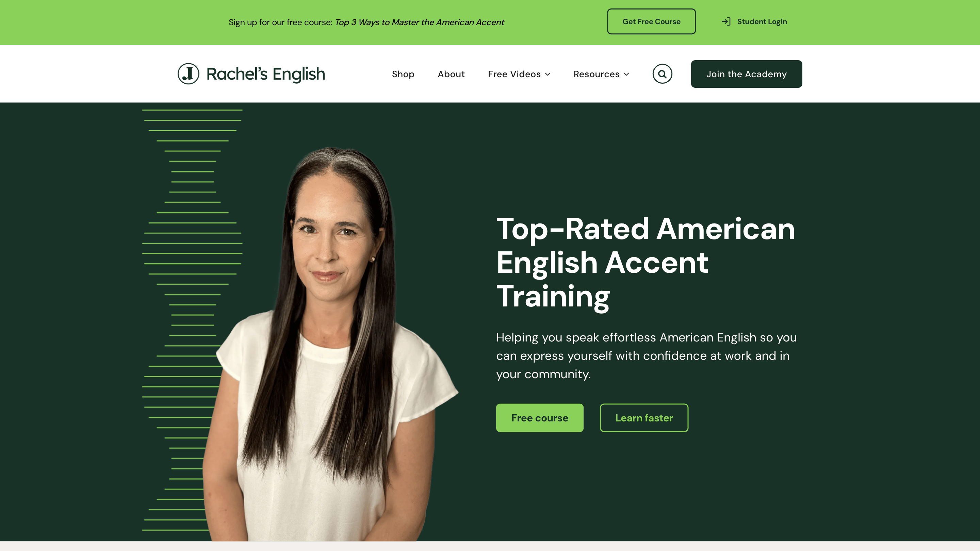The height and width of the screenshot is (551, 980).
Task: Expand the Resources chevron arrow
Action: (626, 74)
